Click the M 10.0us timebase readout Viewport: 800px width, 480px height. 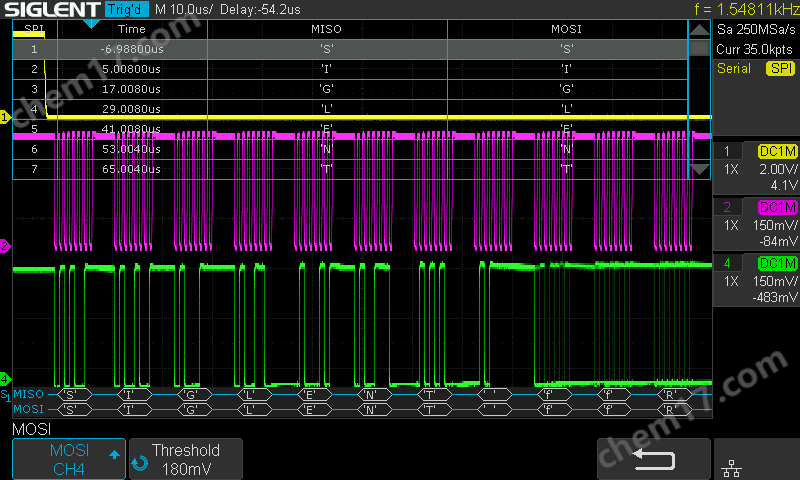pos(184,9)
